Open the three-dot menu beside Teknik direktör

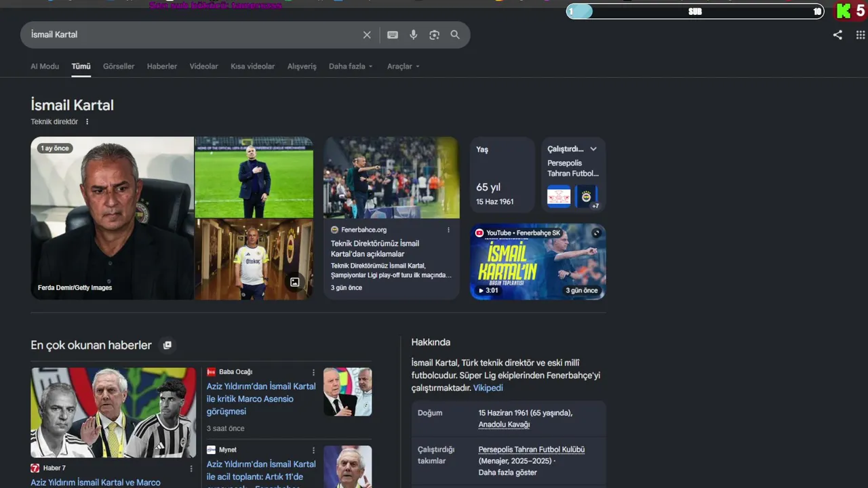(x=87, y=122)
